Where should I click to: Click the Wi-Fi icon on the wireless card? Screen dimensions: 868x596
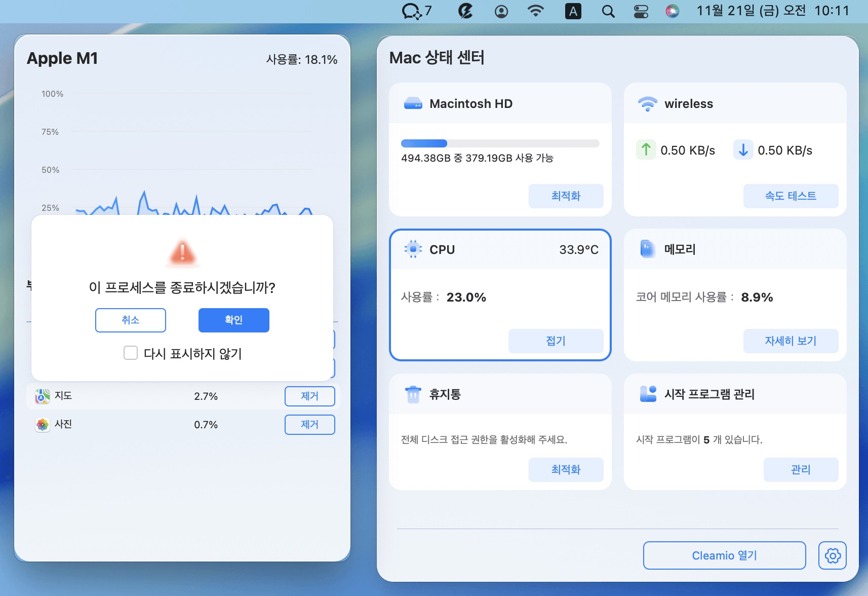(x=647, y=103)
